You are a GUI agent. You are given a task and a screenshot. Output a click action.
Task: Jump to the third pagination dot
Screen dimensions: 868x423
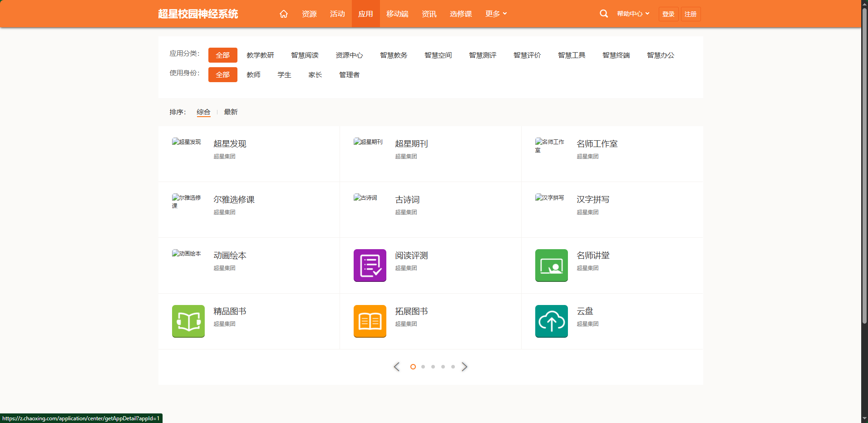coord(433,367)
